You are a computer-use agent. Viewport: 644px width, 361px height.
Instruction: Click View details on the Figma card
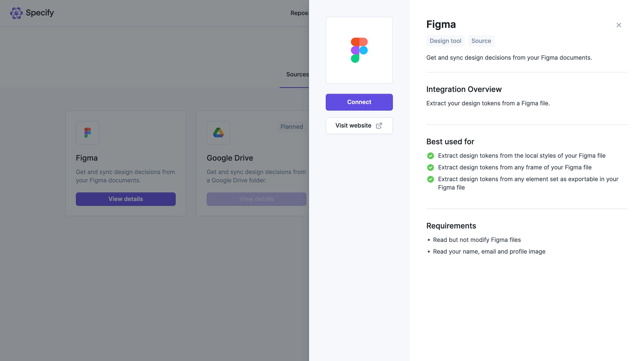click(125, 199)
